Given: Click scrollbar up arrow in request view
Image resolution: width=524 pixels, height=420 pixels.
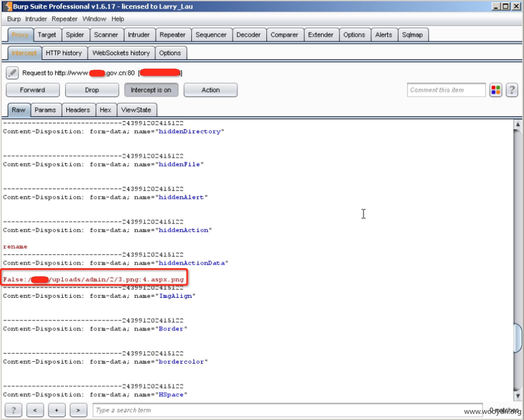Looking at the screenshot, I should pos(518,124).
